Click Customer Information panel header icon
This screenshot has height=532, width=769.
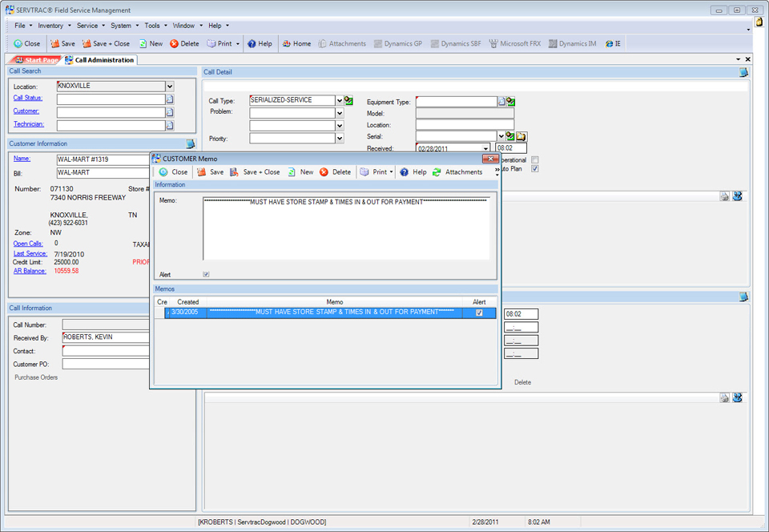tap(191, 143)
